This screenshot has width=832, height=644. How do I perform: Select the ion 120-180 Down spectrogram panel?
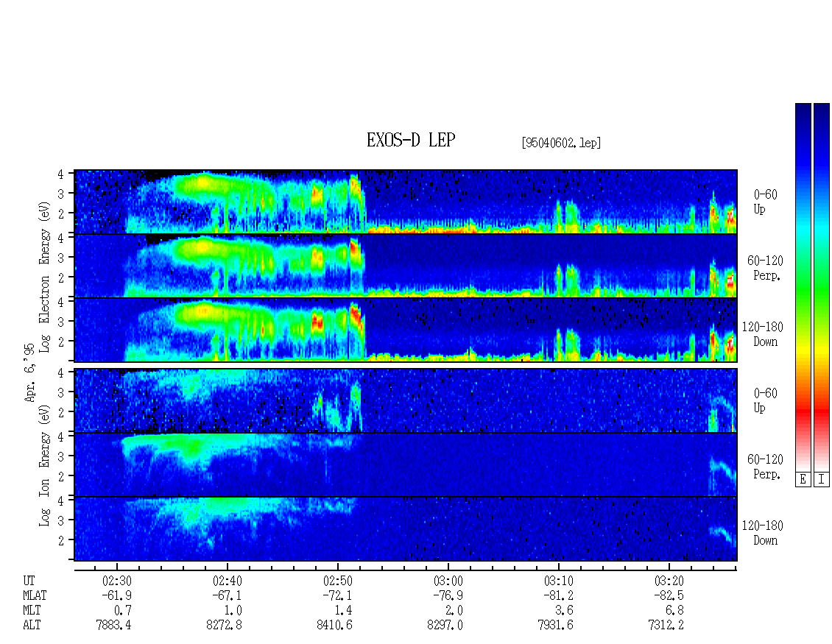406,529
